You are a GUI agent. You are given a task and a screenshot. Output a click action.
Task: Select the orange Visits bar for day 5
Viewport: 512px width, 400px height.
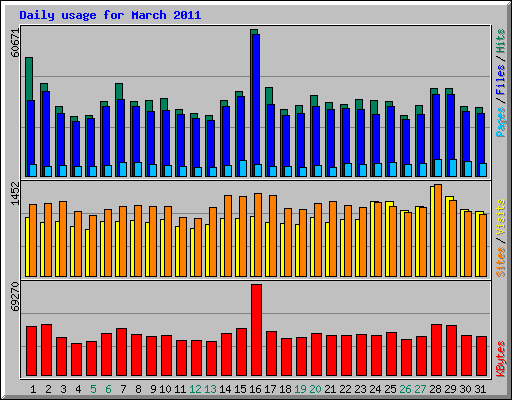click(x=93, y=246)
